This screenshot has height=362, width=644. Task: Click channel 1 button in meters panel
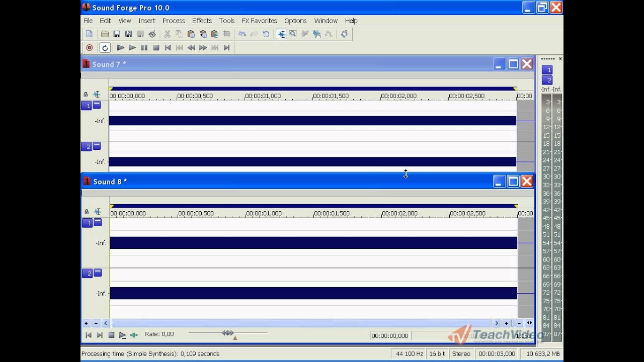point(547,70)
